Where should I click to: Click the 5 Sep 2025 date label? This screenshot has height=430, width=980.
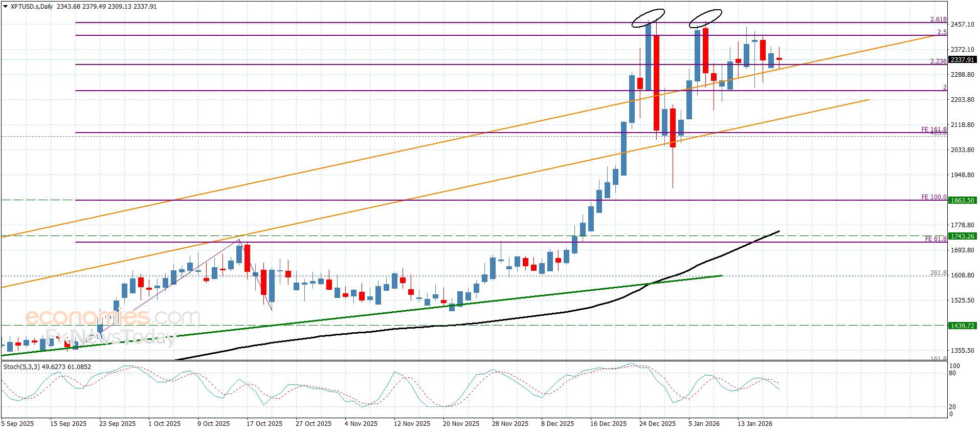(x=18, y=424)
